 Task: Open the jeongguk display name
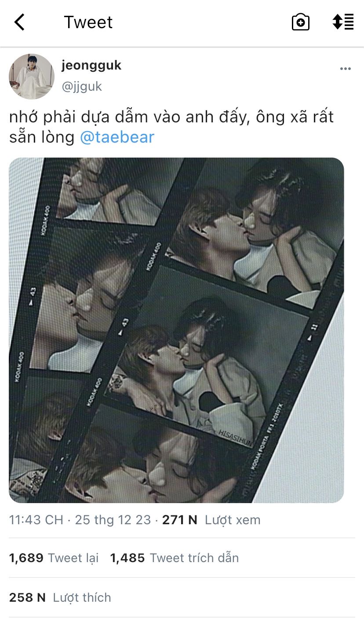point(91,65)
